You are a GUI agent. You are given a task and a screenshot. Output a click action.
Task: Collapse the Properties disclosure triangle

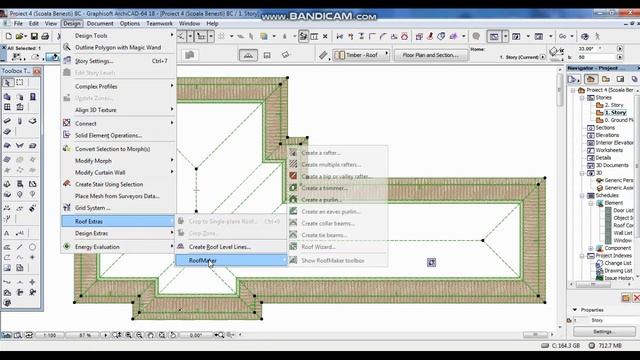pyautogui.click(x=575, y=310)
